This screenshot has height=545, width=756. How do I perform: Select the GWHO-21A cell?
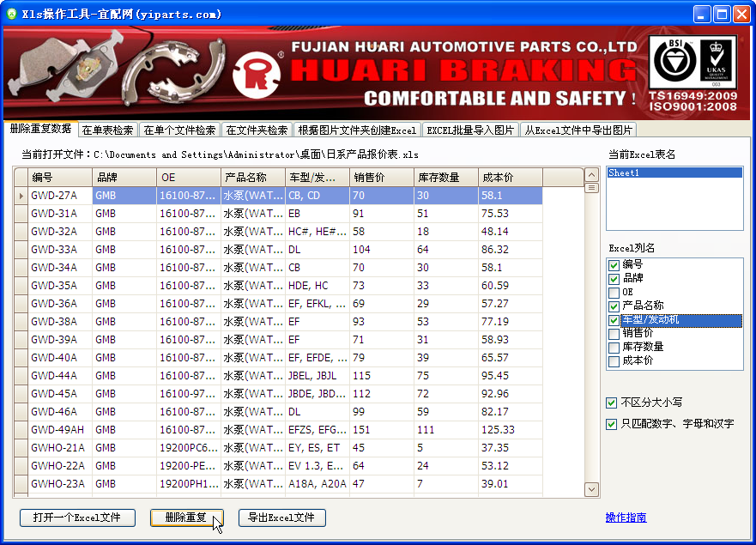tap(60, 448)
